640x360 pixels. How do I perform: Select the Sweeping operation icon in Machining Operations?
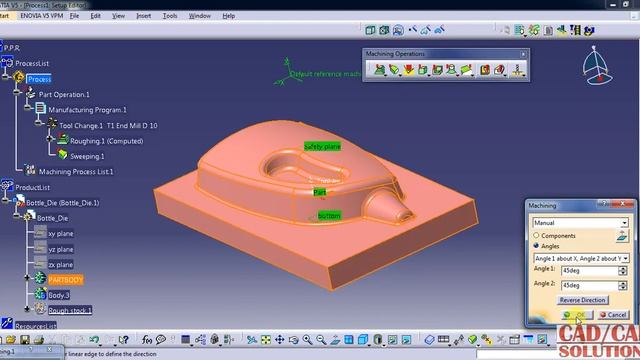tap(394, 70)
